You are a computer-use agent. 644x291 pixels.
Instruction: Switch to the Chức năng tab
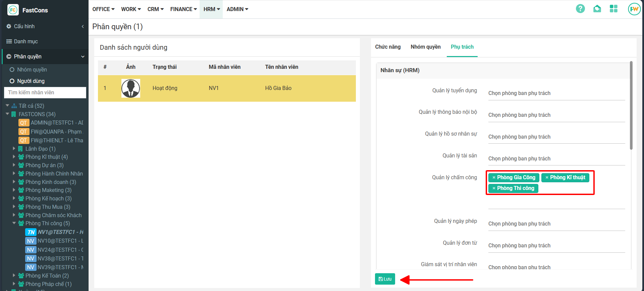pos(388,47)
